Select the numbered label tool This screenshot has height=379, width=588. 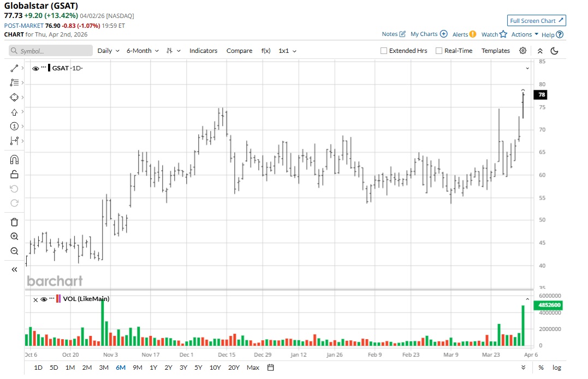[x=14, y=126]
